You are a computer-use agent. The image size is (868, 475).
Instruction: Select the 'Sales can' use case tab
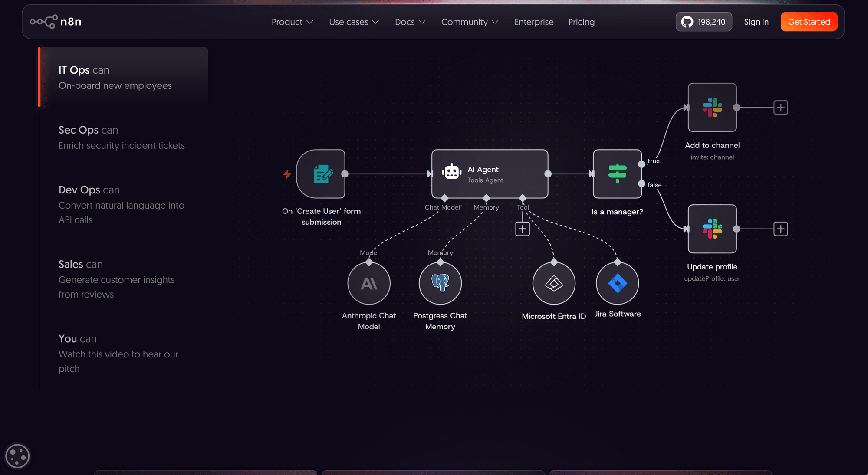[123, 279]
